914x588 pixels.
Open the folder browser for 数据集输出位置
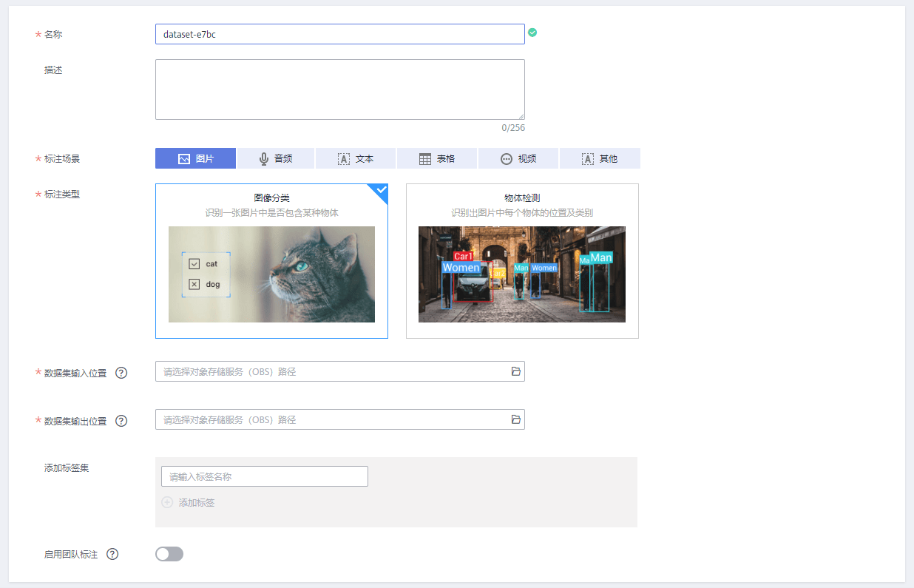click(x=516, y=419)
